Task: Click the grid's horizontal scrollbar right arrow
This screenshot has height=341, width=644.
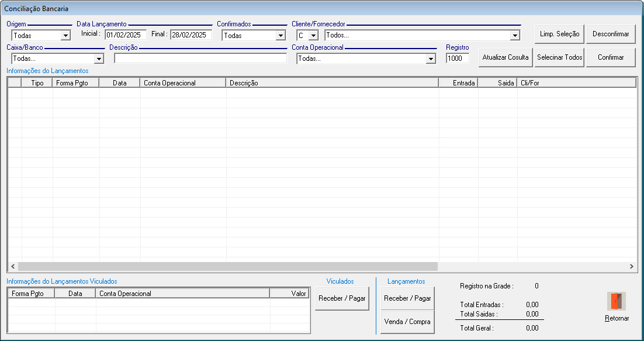Action: pyautogui.click(x=631, y=266)
